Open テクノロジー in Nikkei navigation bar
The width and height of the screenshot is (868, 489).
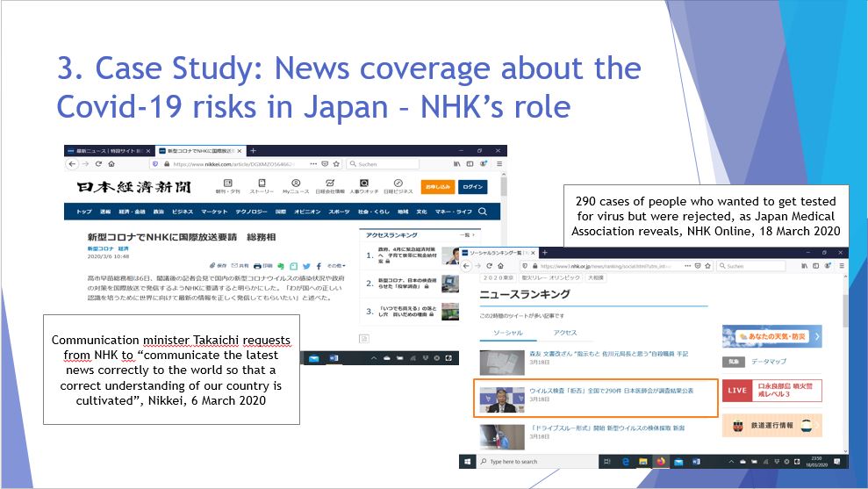click(251, 212)
